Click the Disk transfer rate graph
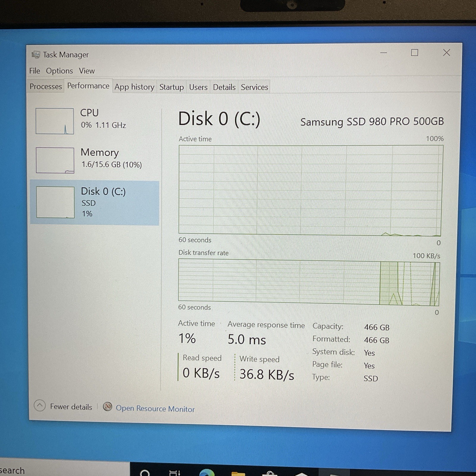 [x=309, y=282]
